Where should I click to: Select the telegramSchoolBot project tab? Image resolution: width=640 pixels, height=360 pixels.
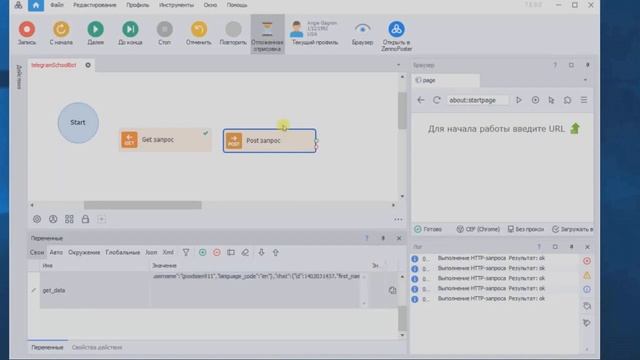pyautogui.click(x=54, y=65)
